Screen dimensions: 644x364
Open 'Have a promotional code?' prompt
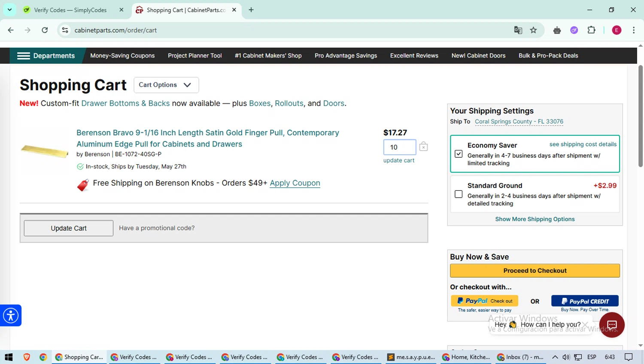tap(157, 228)
